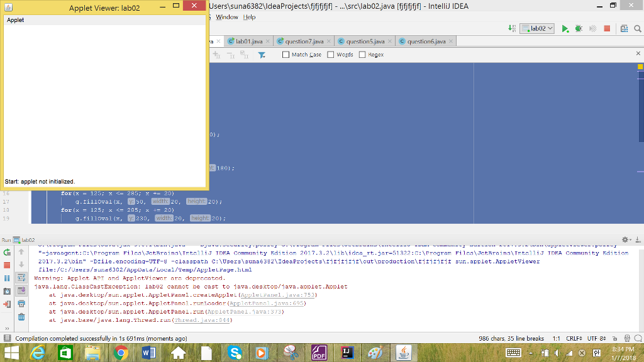The image size is (644, 362).
Task: Launch Chrome from the taskbar
Action: [121, 353]
